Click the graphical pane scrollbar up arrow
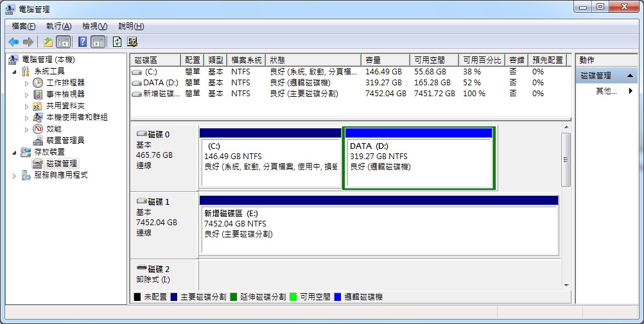644x324 pixels. pos(566,127)
